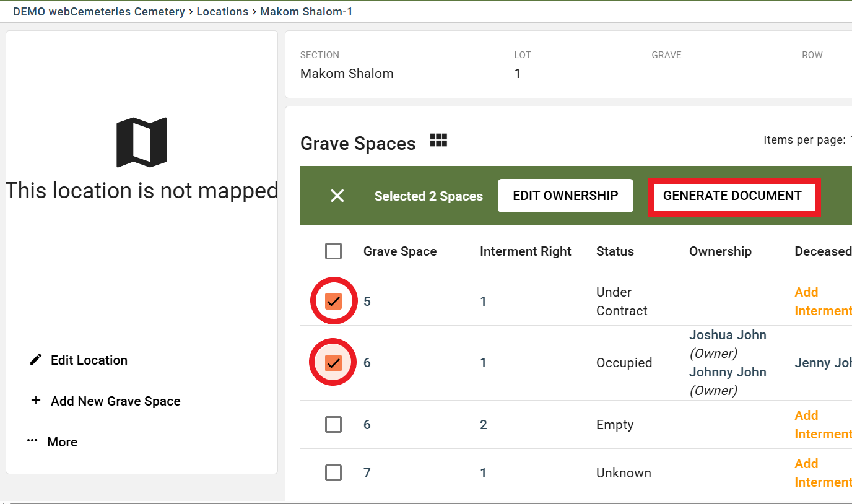Toggle the select-all header checkbox
Image resolution: width=852 pixels, height=504 pixels.
coord(333,251)
